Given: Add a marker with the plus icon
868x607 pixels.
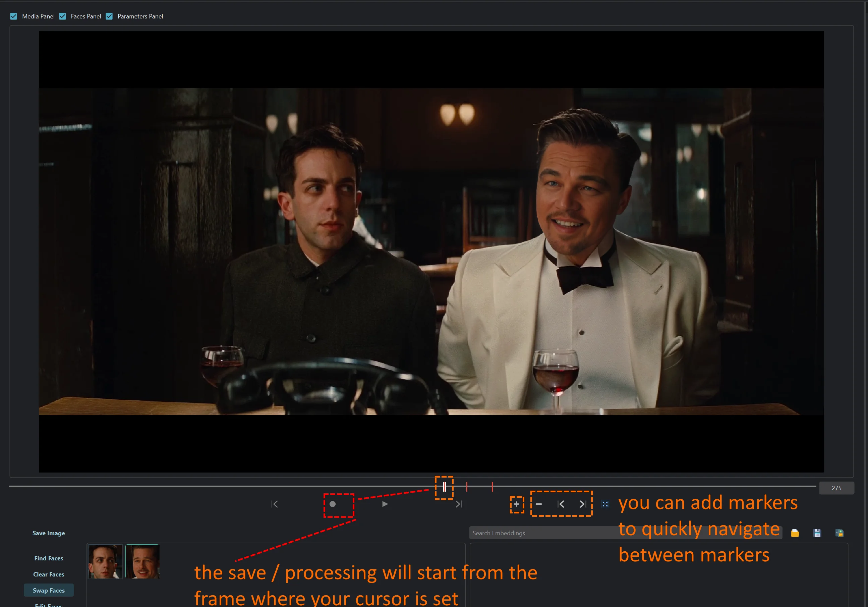Looking at the screenshot, I should [x=516, y=504].
